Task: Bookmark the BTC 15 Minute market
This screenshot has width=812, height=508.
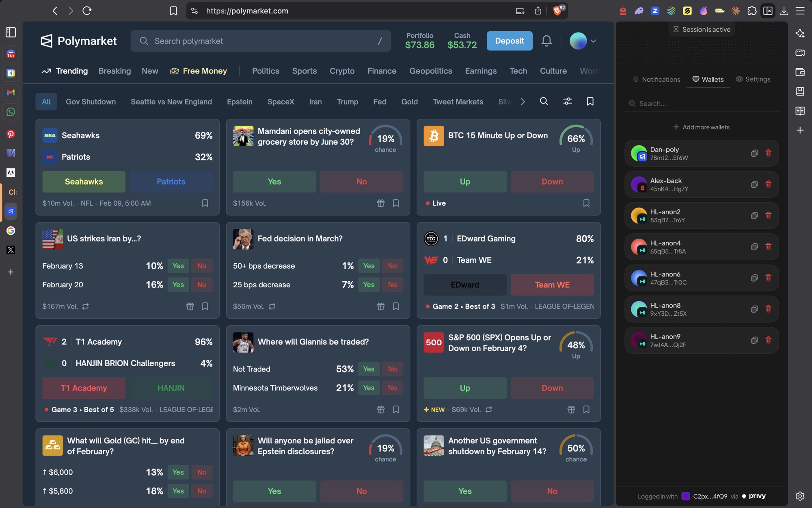Action: (586, 203)
